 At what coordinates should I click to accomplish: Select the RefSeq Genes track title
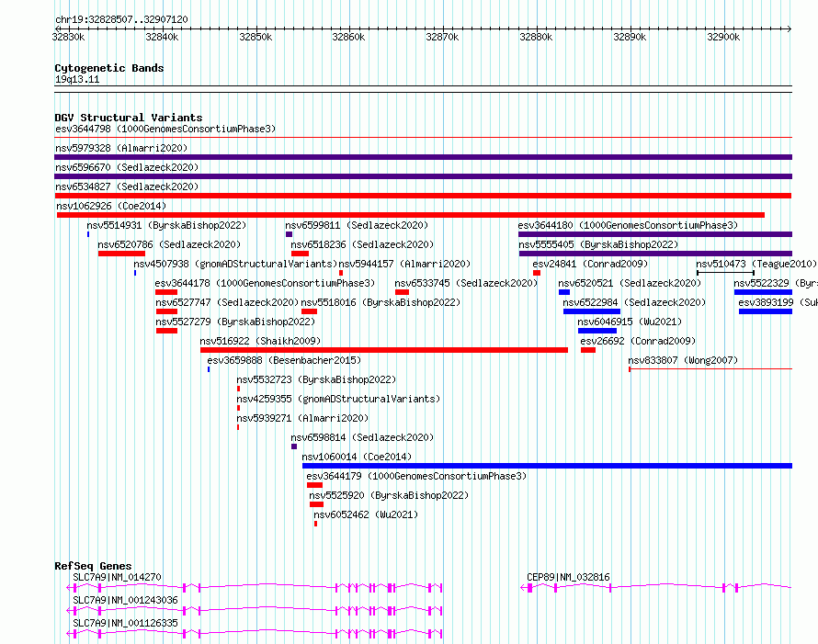point(93,566)
